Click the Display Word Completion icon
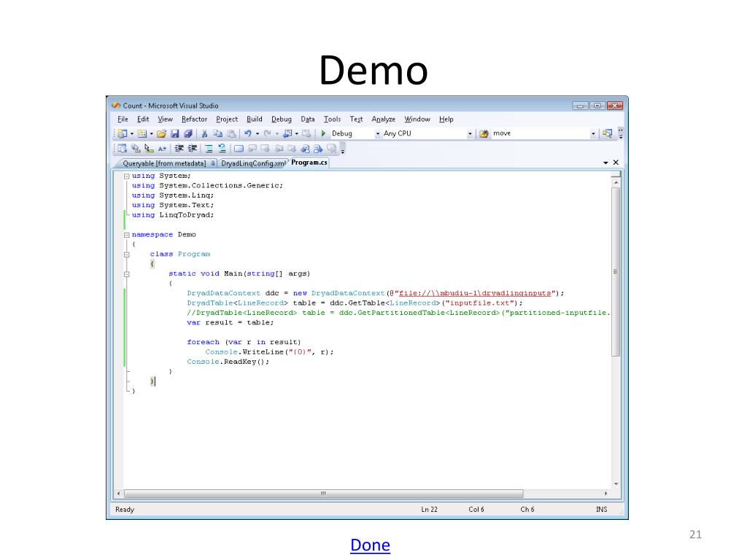Viewport: 747px width, 560px height. (x=162, y=149)
